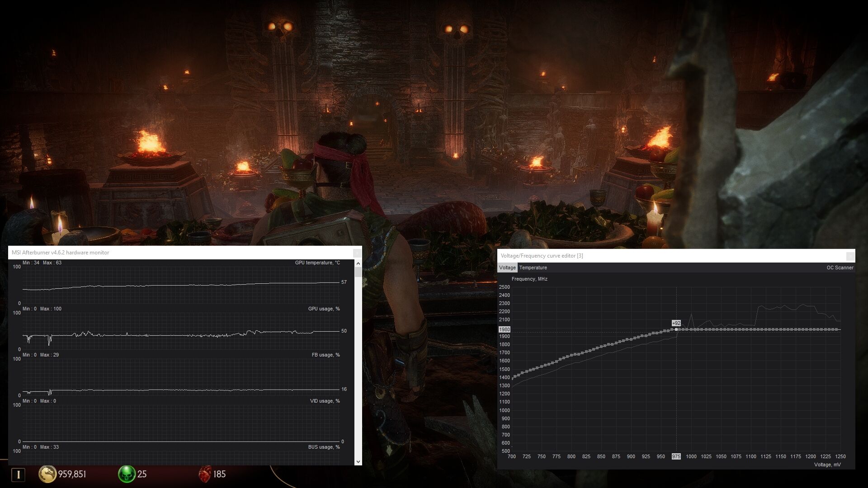Close the Voltage/Frequency curve editor window
Screen dimensions: 868x488
850,256
